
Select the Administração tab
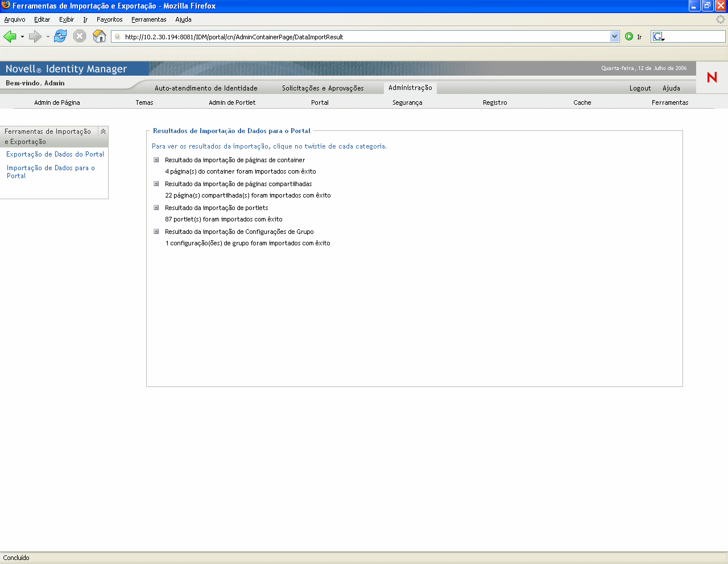click(410, 88)
